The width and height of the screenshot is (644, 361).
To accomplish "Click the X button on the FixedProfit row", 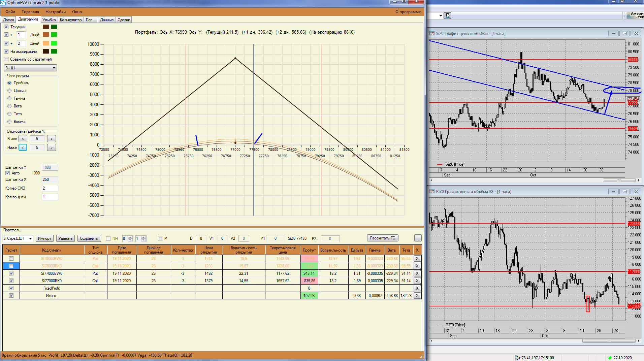I will point(417,288).
